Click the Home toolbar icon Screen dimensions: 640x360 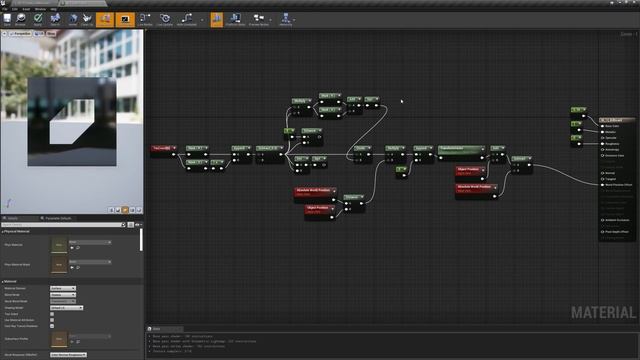coord(73,19)
